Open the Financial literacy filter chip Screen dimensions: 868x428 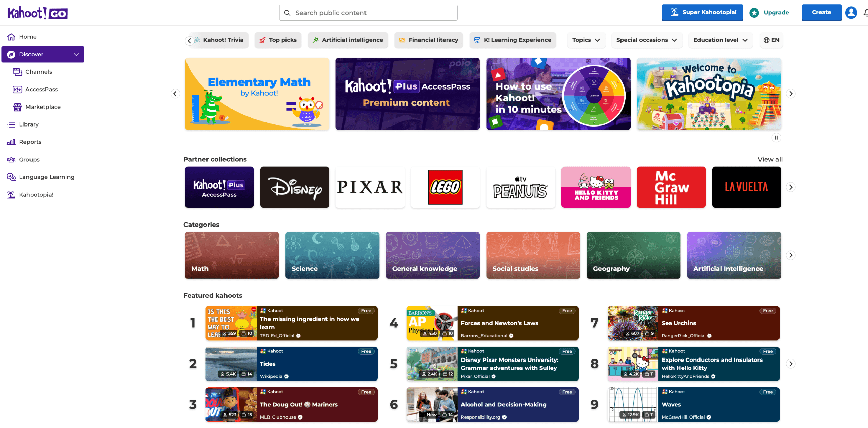(x=429, y=40)
